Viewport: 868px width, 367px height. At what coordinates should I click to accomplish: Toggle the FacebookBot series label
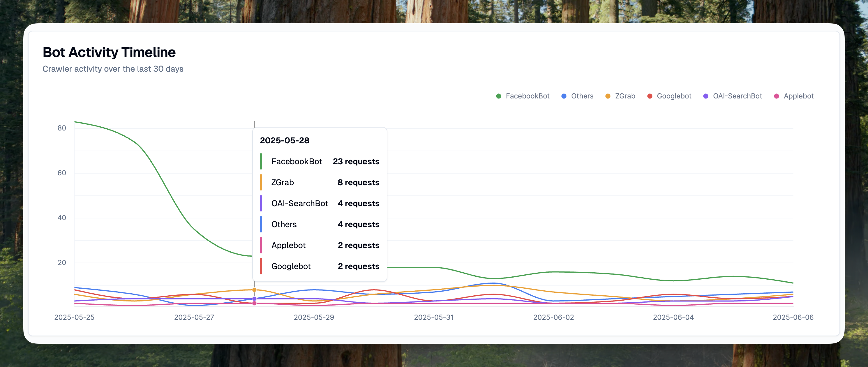point(527,96)
